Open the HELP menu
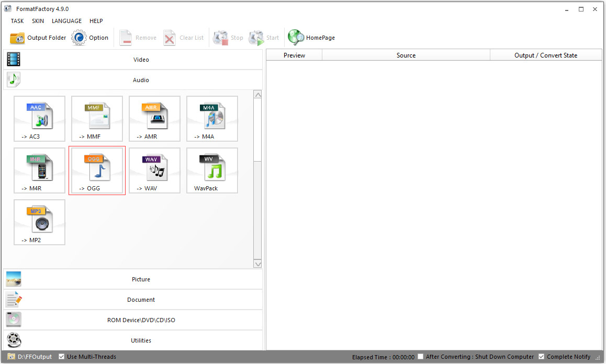Screen dimensions: 606x364 pos(96,21)
